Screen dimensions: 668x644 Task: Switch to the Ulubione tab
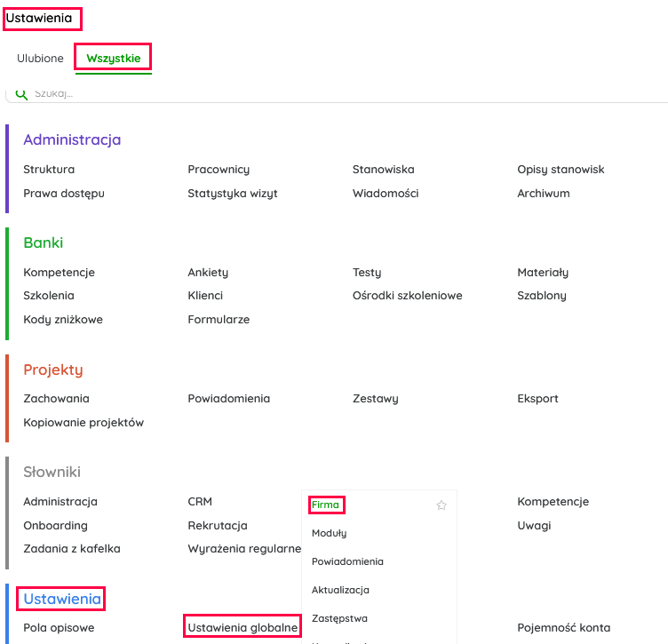pos(40,59)
